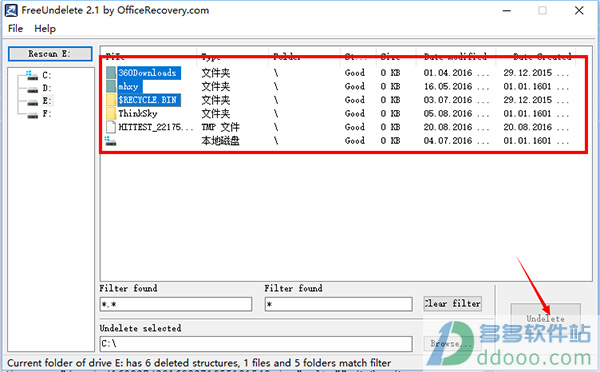Click the D: drive icon
The image size is (600, 372).
[33, 89]
